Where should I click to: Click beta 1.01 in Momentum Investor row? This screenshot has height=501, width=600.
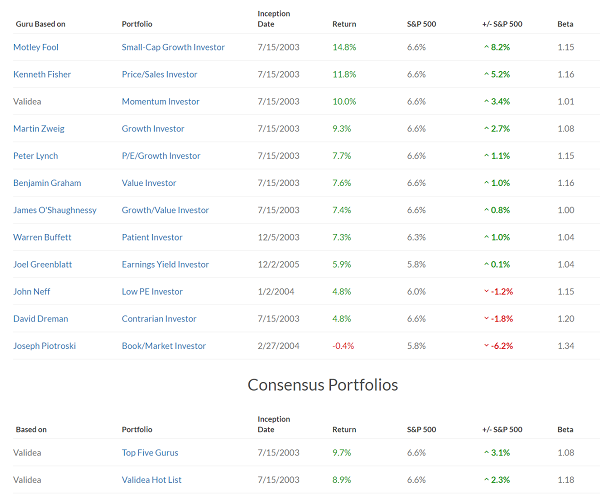[x=566, y=101]
